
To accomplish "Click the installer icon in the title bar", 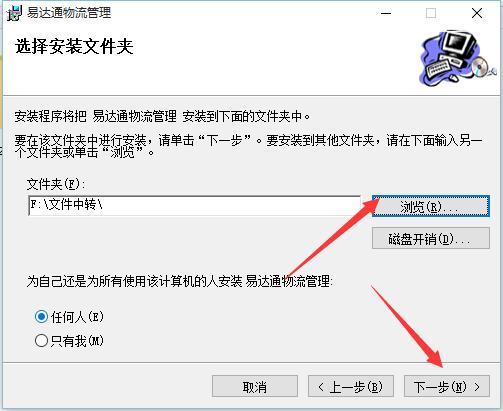I will [14, 13].
